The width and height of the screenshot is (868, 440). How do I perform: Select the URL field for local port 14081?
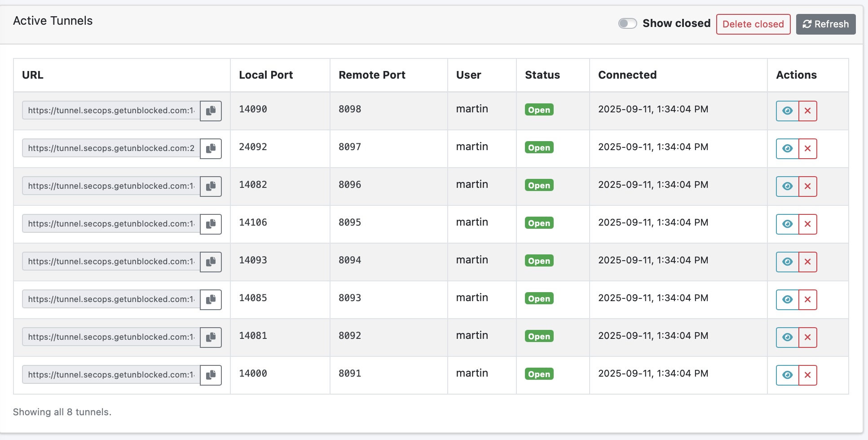pyautogui.click(x=111, y=337)
